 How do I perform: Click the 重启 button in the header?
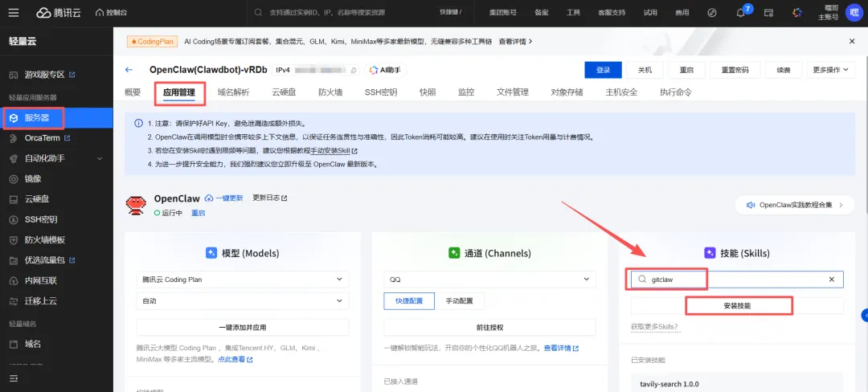[686, 70]
